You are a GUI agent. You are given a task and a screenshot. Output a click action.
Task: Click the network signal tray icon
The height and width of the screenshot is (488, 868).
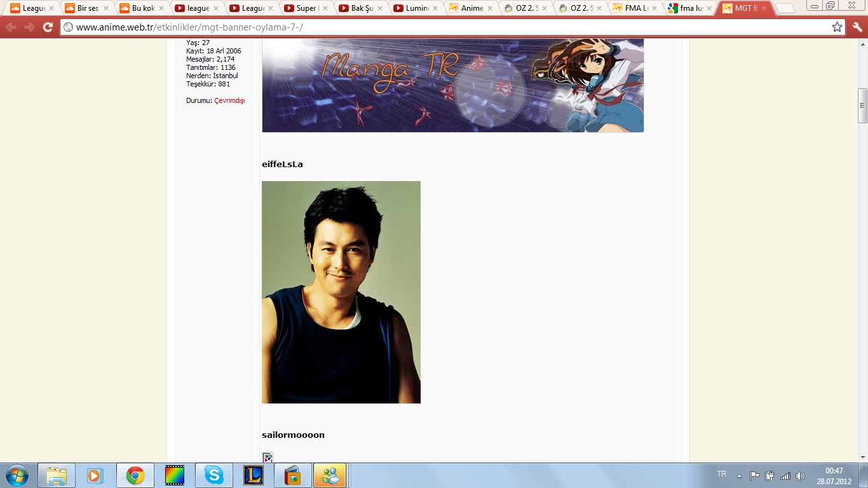pos(785,476)
